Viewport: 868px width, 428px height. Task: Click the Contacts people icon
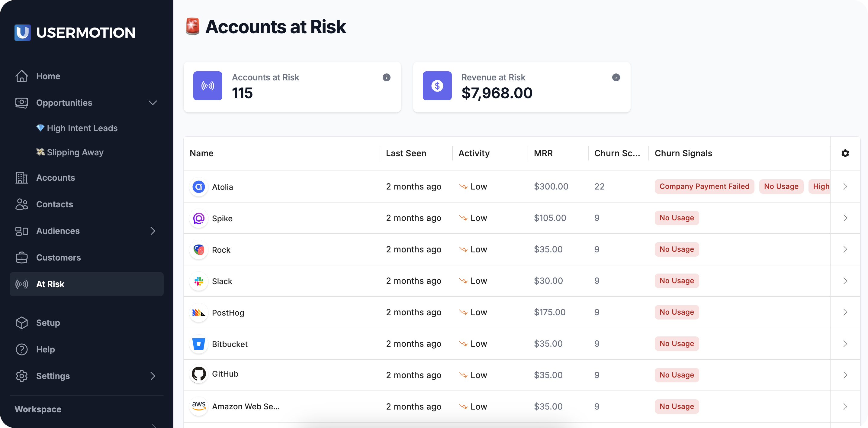point(21,204)
